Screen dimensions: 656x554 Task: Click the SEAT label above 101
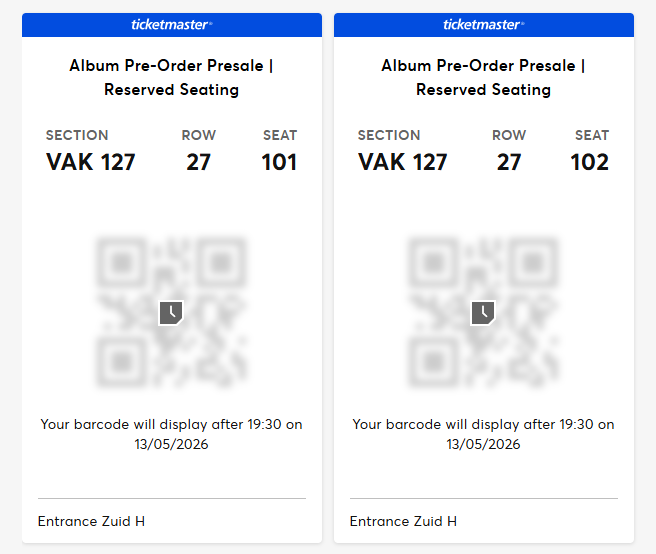pos(280,135)
